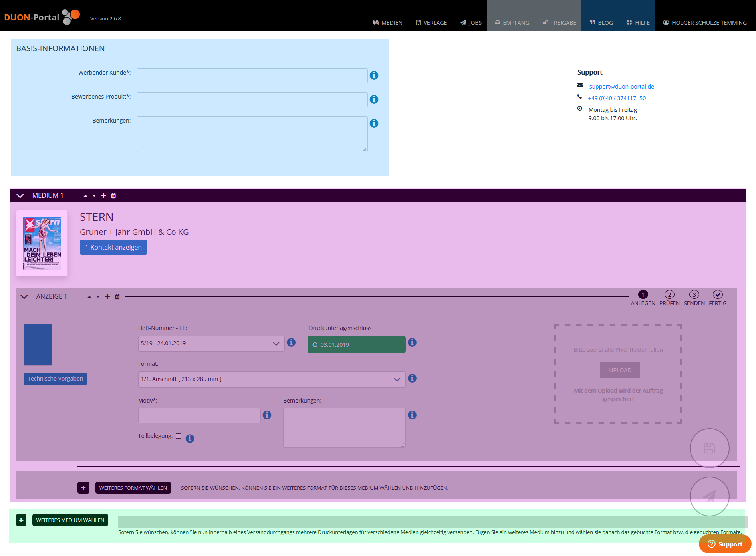Viewport: 756px width, 556px height.
Task: Open the Freigabe menu
Action: tap(559, 22)
